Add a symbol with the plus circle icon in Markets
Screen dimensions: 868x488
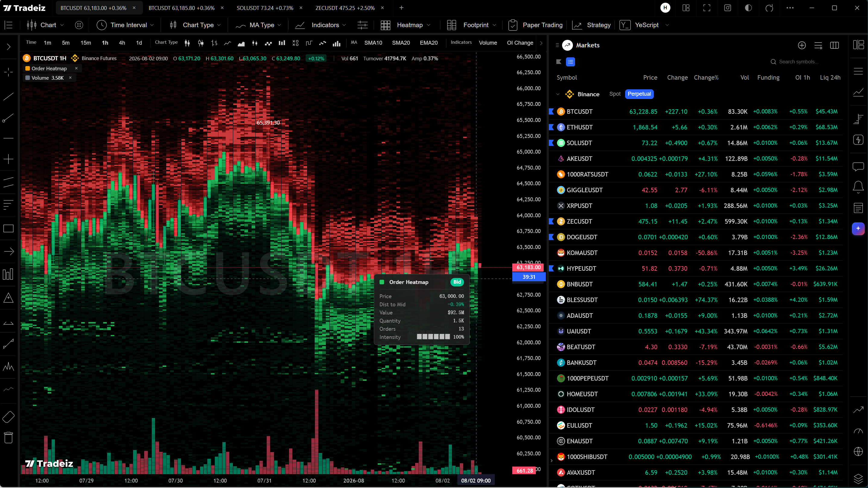[802, 45]
